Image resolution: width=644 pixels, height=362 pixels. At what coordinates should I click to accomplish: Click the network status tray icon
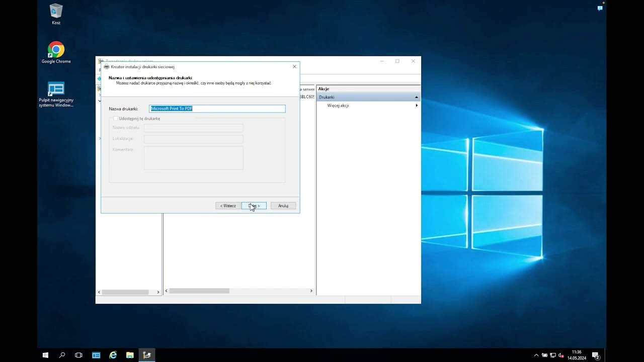(552, 355)
